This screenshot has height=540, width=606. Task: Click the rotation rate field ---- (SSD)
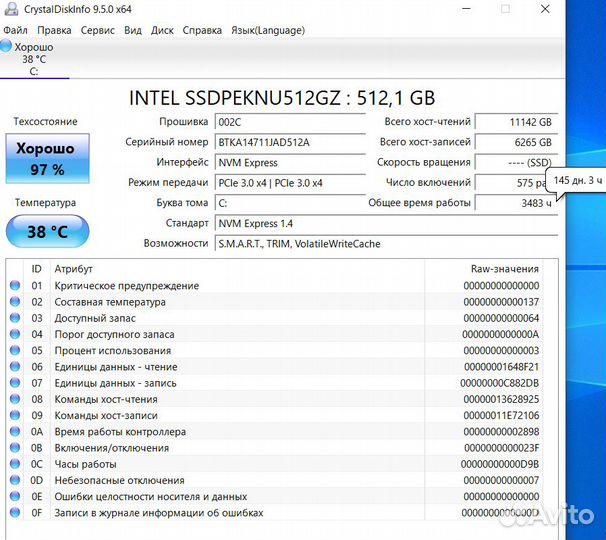516,163
